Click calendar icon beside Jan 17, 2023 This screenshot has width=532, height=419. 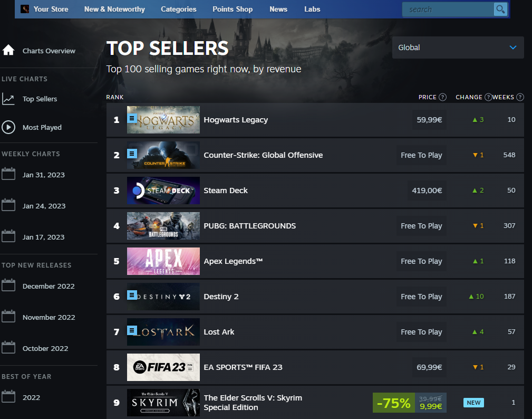click(x=8, y=236)
